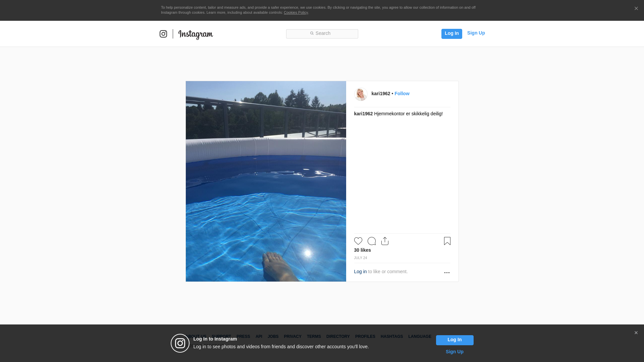Open kari1962 profile picture avatar
Image resolution: width=644 pixels, height=362 pixels.
click(361, 94)
